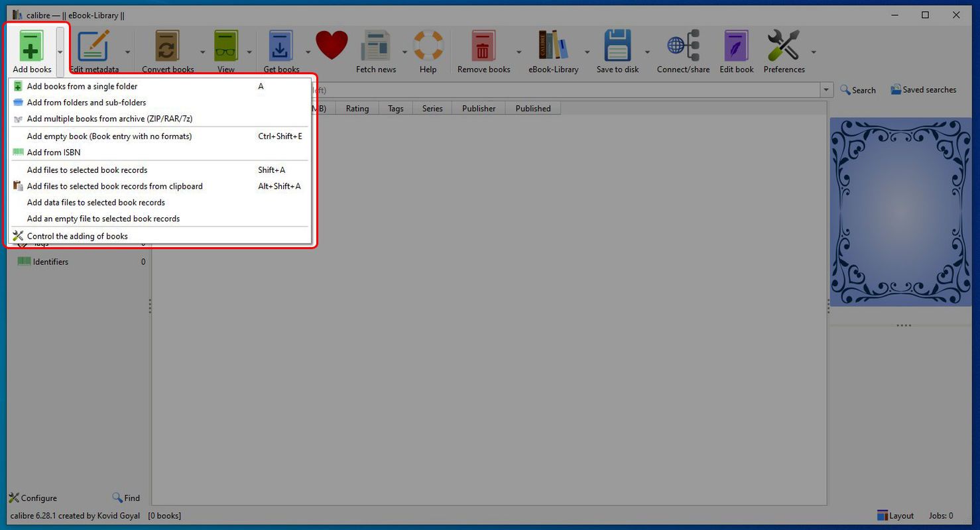Click the red heart donate icon
The image size is (980, 530).
(332, 46)
